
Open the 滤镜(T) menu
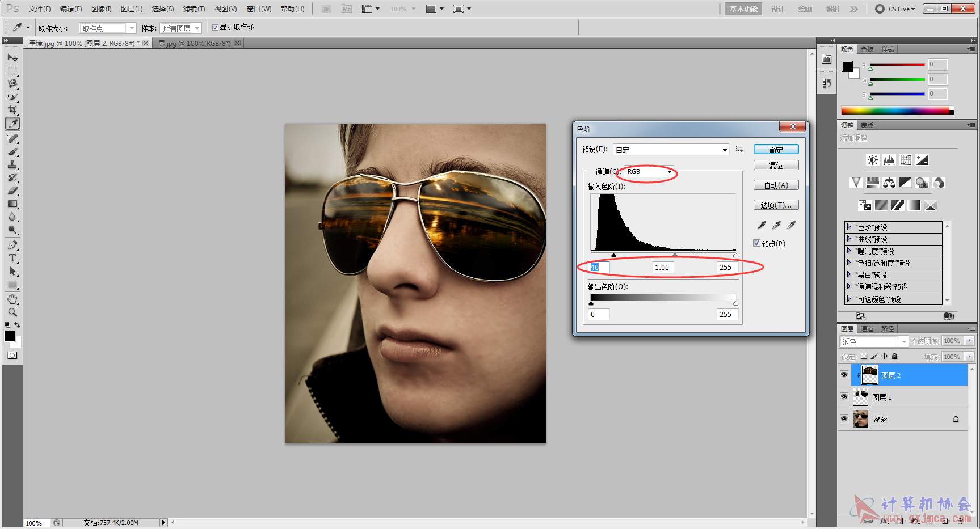coord(194,9)
